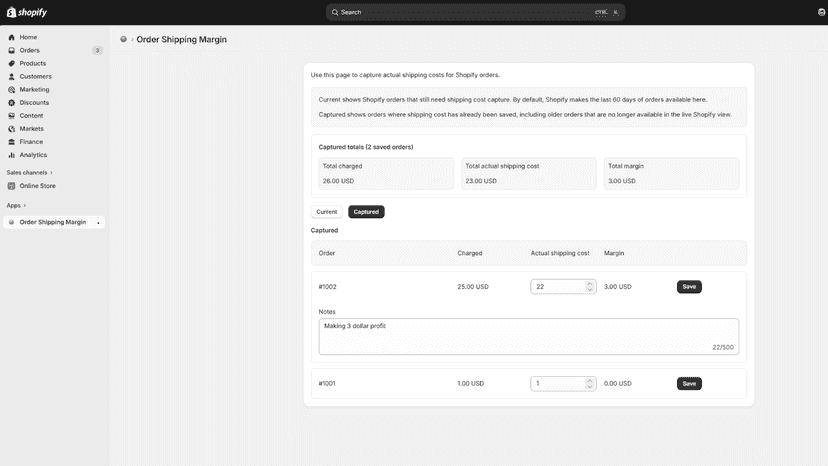Click the Shopify logo
The width and height of the screenshot is (828, 466).
(26, 12)
